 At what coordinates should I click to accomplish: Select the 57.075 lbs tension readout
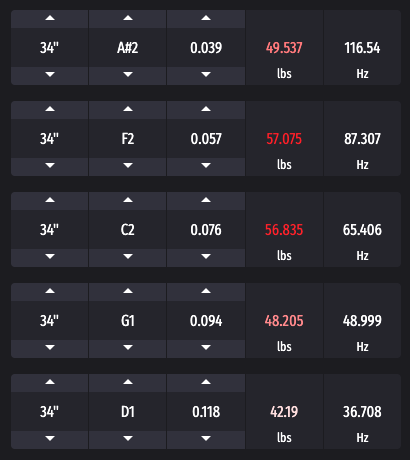pyautogui.click(x=284, y=139)
